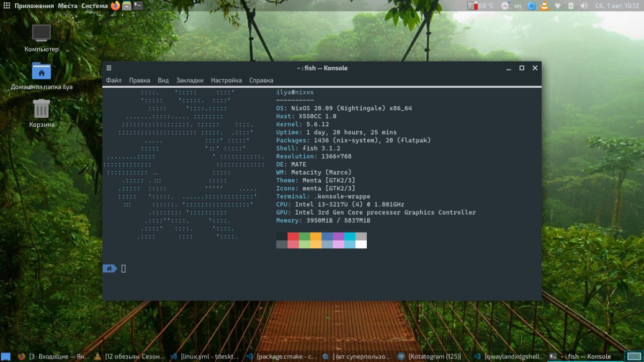Check the battery charging indicator
Image resolution: width=644 pixels, height=362 pixels.
pos(571,6)
